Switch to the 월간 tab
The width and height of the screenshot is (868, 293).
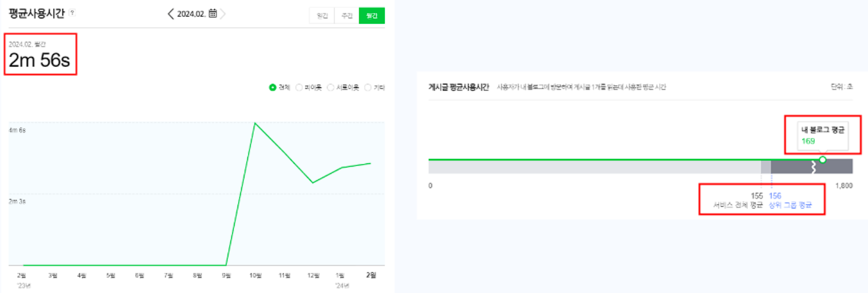(372, 15)
